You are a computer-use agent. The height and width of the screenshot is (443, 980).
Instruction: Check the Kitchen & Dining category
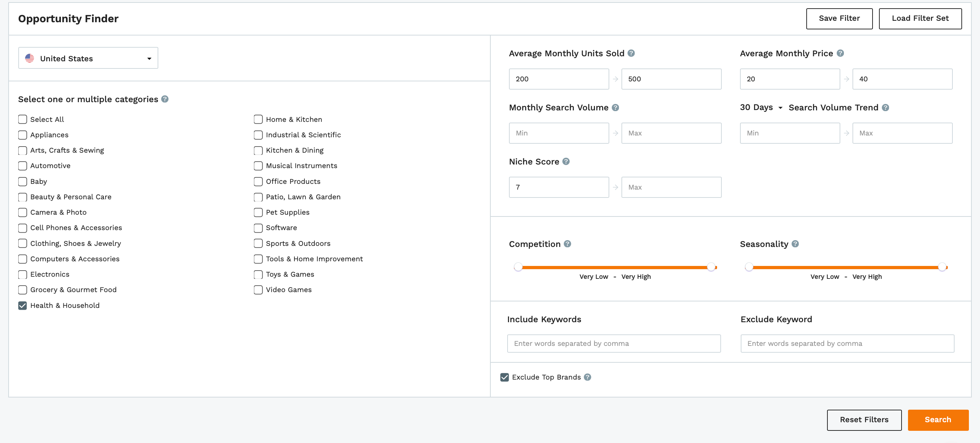(258, 151)
